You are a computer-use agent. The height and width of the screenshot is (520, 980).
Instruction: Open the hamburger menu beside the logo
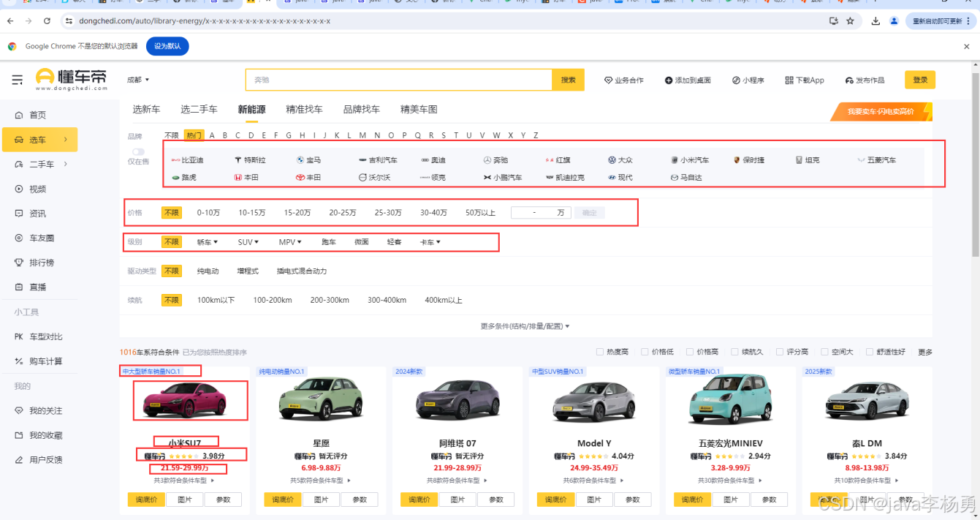17,80
